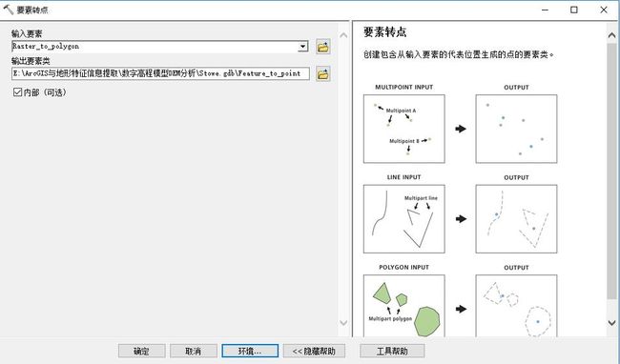Click the 输入要素 label
This screenshot has height=364, width=620.
pos(27,33)
